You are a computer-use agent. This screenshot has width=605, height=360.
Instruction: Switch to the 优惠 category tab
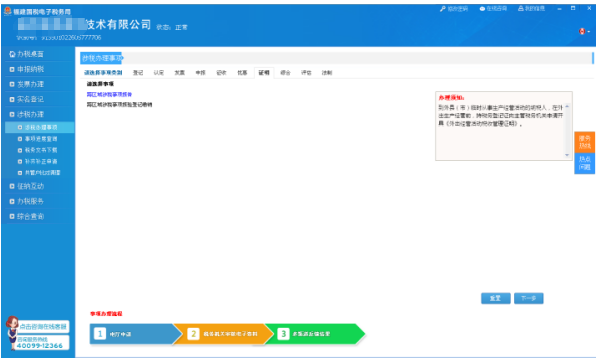242,73
